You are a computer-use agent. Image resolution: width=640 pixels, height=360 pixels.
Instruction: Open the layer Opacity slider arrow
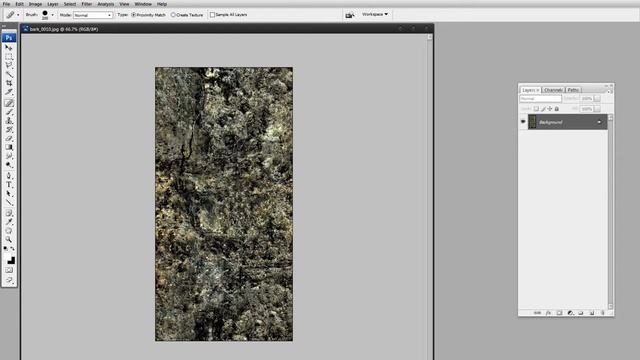pyautogui.click(x=597, y=99)
